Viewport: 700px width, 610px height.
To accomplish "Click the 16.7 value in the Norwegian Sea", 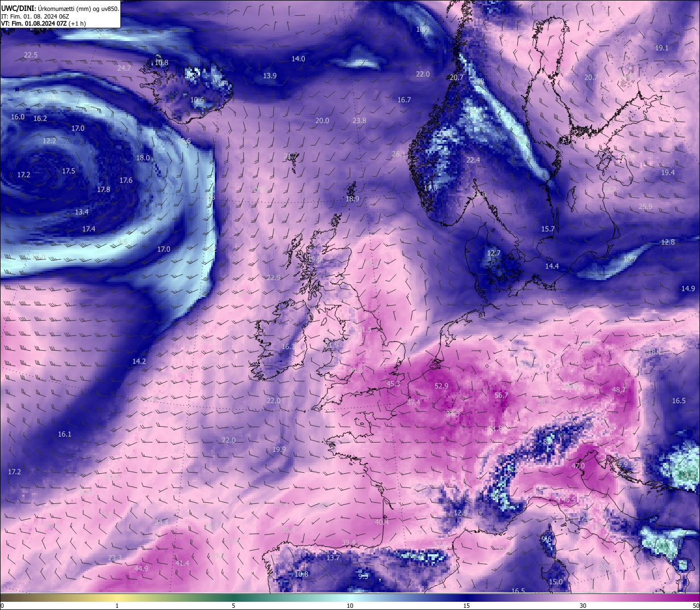I will [404, 100].
